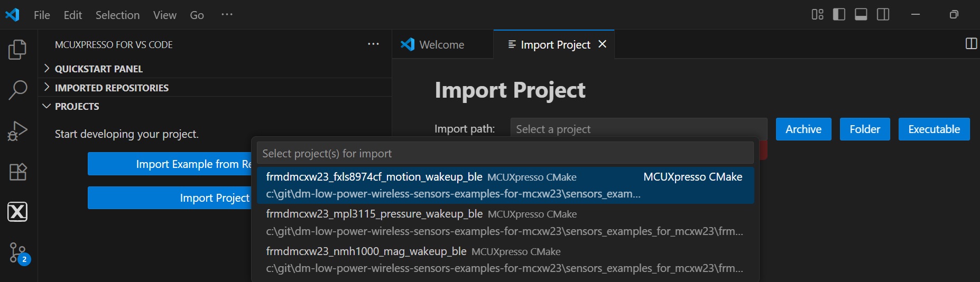
Task: Switch to the Welcome tab
Action: coord(441,45)
